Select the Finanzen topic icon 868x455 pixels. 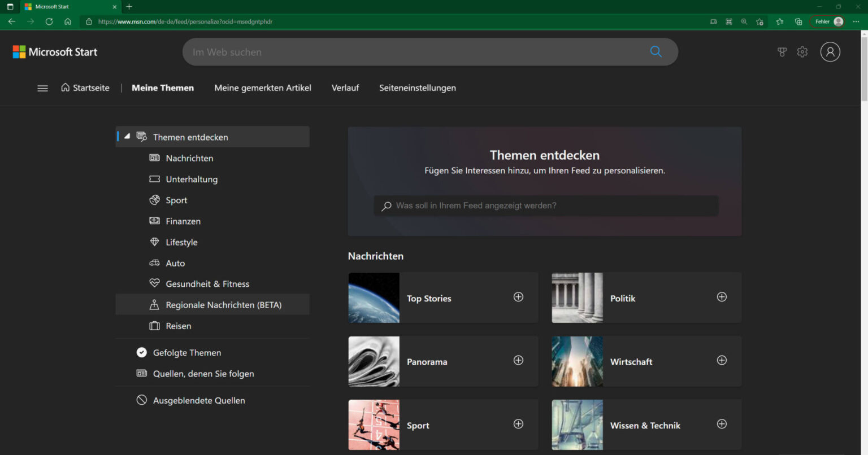coord(155,221)
